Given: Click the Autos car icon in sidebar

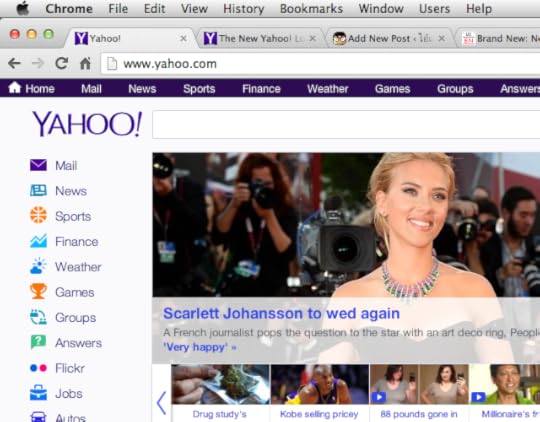Looking at the screenshot, I should pos(38,417).
